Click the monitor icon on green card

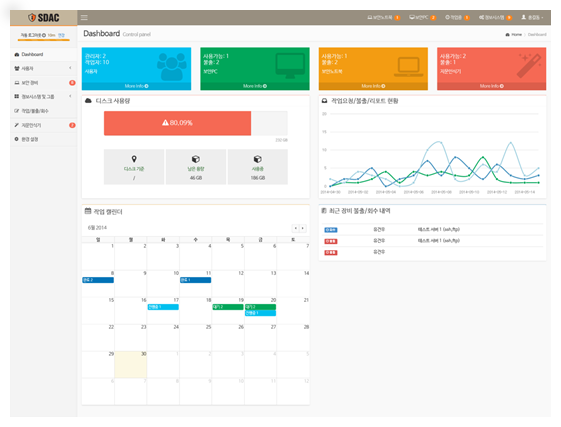click(290, 66)
